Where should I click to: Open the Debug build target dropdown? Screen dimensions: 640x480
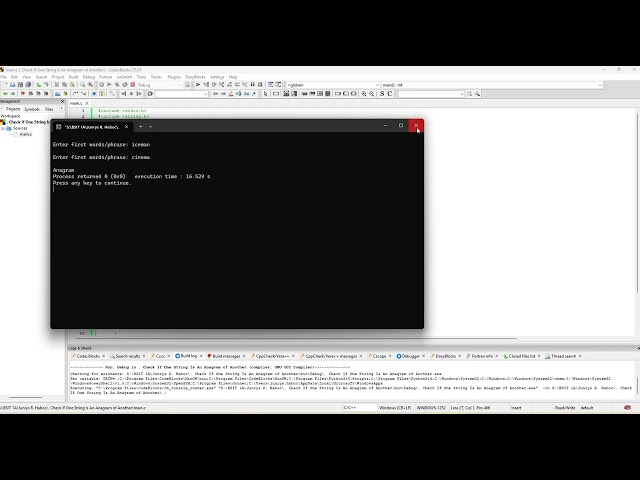[159, 85]
